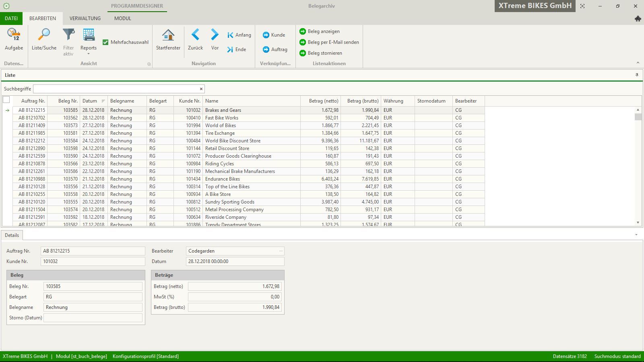This screenshot has height=362, width=644.
Task: Pin the Liste panel
Action: pyautogui.click(x=637, y=75)
